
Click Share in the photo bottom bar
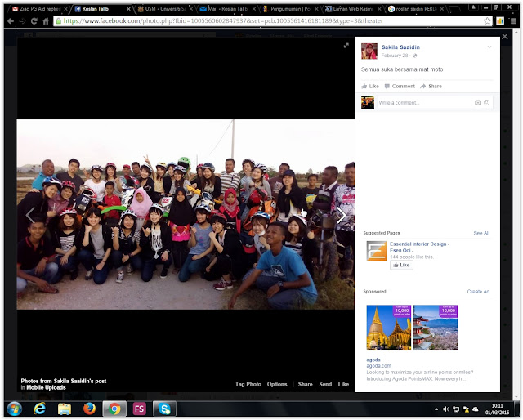point(305,384)
